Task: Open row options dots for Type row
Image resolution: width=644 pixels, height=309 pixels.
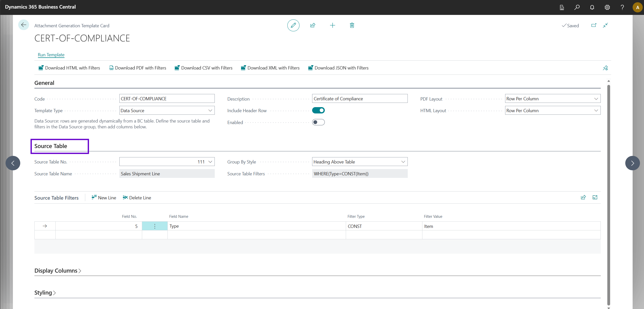Action: [x=155, y=226]
